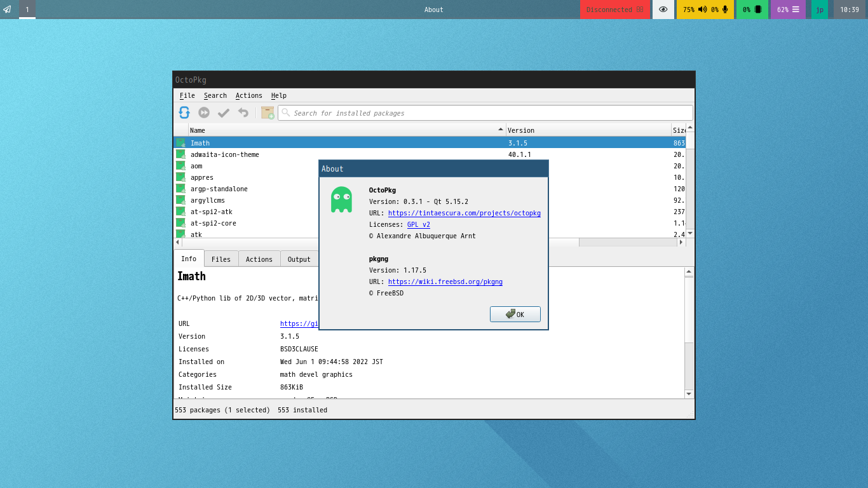
Task: Open the Help menu
Action: [279, 95]
